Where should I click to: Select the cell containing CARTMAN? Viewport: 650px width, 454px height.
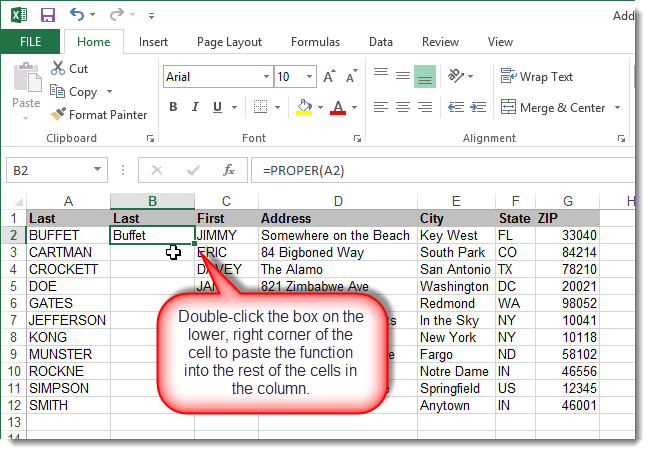pos(68,252)
